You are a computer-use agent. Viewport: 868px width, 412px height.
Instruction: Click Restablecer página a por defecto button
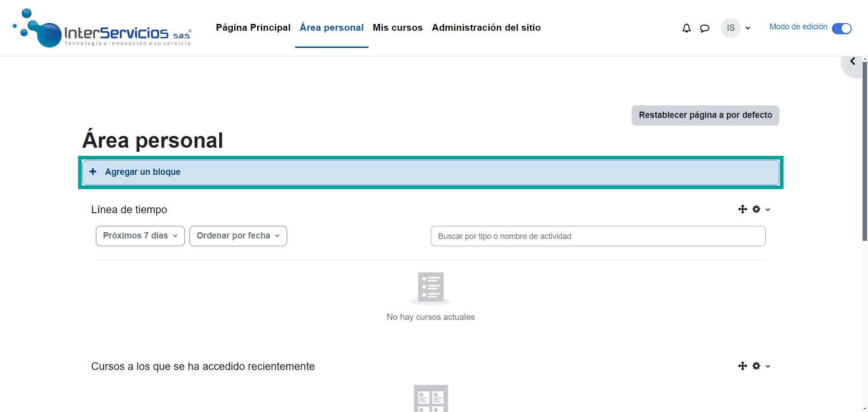(x=705, y=115)
